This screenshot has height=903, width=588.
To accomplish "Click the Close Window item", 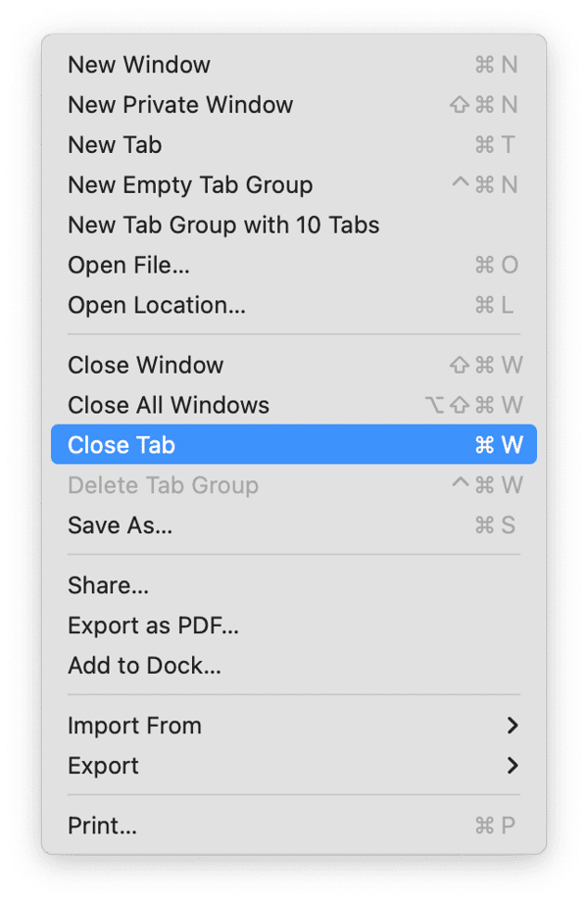I will point(145,365).
